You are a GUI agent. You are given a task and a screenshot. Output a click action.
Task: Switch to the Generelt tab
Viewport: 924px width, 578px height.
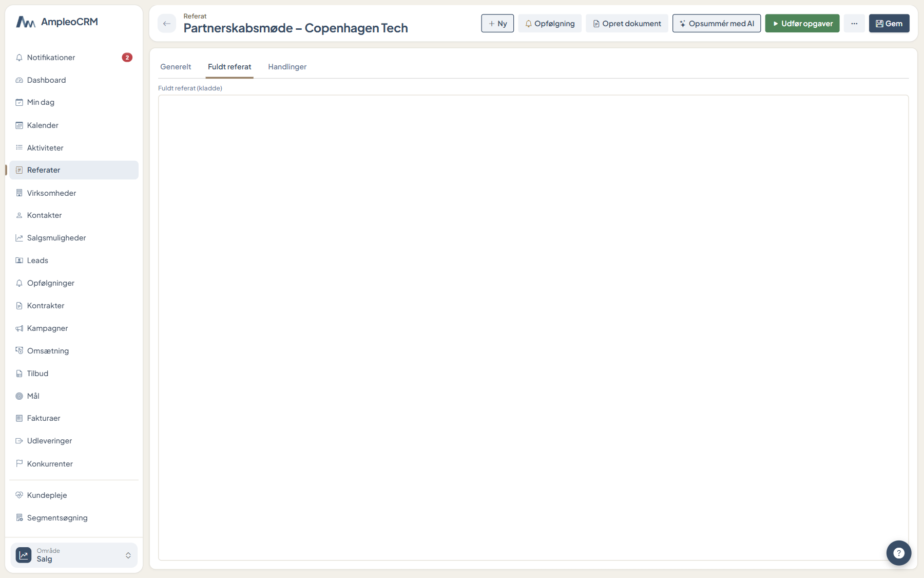click(x=176, y=67)
